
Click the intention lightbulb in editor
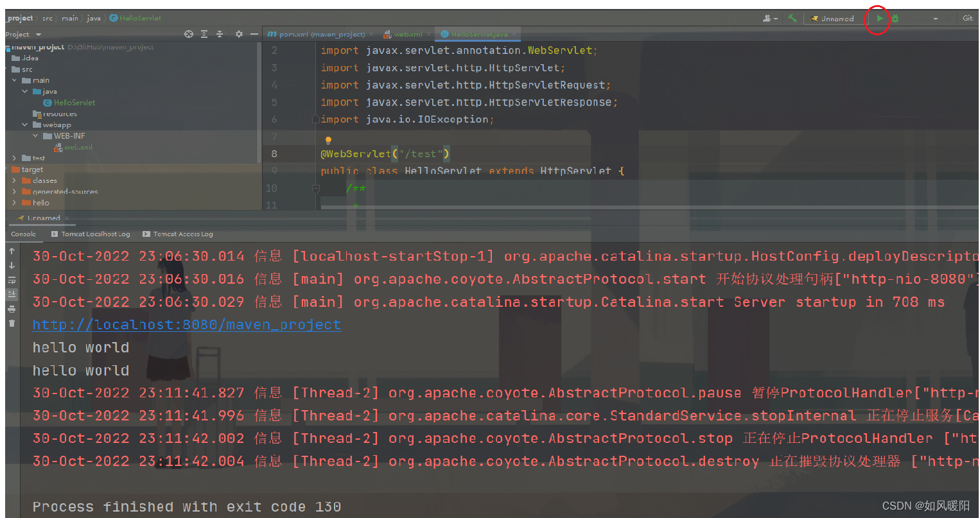328,141
